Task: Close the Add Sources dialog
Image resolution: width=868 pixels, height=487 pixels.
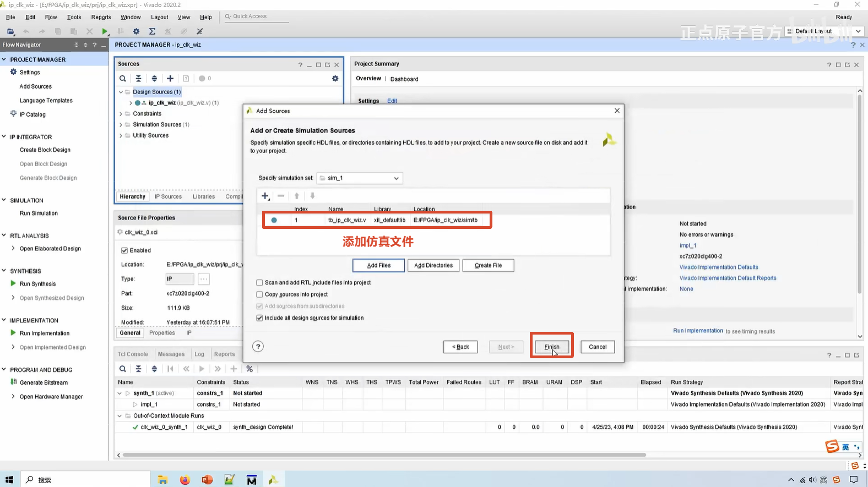Action: click(x=617, y=111)
